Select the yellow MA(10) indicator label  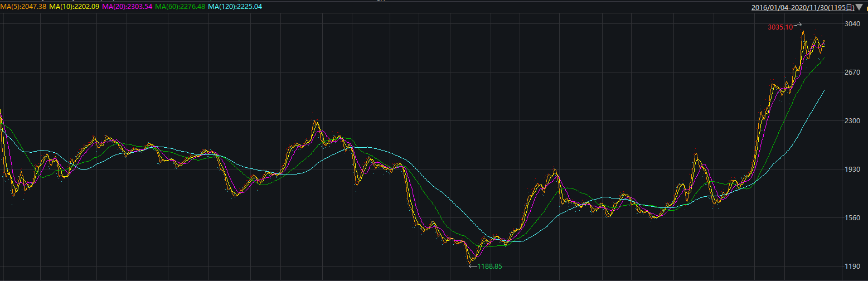coord(74,7)
